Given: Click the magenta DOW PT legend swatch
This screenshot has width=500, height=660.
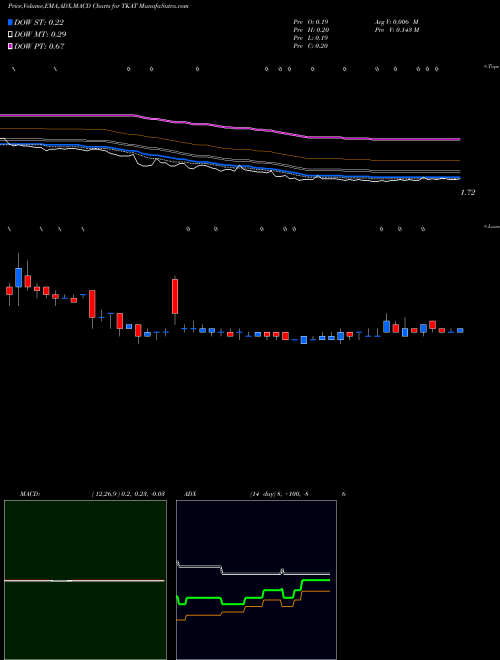Looking at the screenshot, I should [x=10, y=46].
